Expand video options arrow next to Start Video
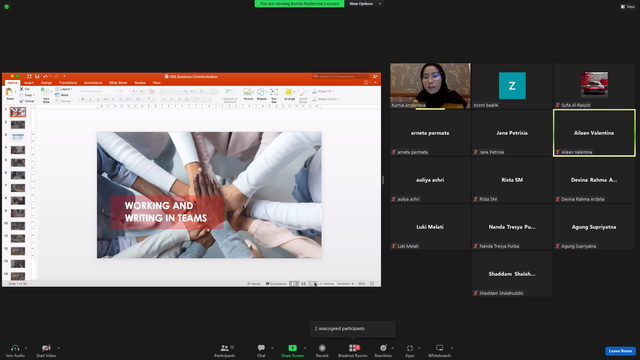The height and width of the screenshot is (360, 640). pyautogui.click(x=58, y=348)
